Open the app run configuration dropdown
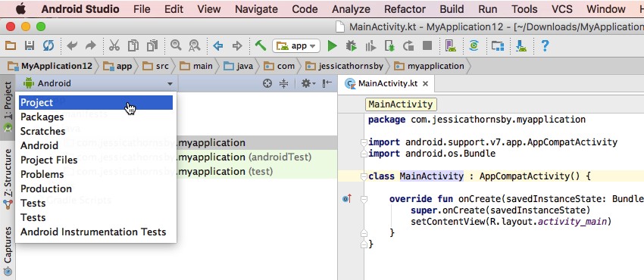The width and height of the screenshot is (644, 280). tap(296, 46)
